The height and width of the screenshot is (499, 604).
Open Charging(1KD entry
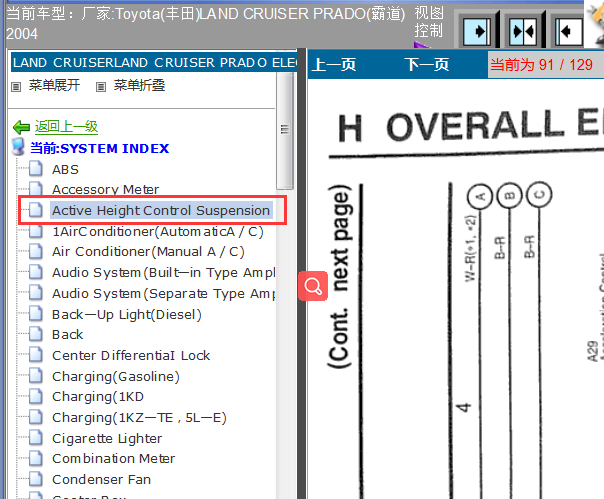(98, 397)
